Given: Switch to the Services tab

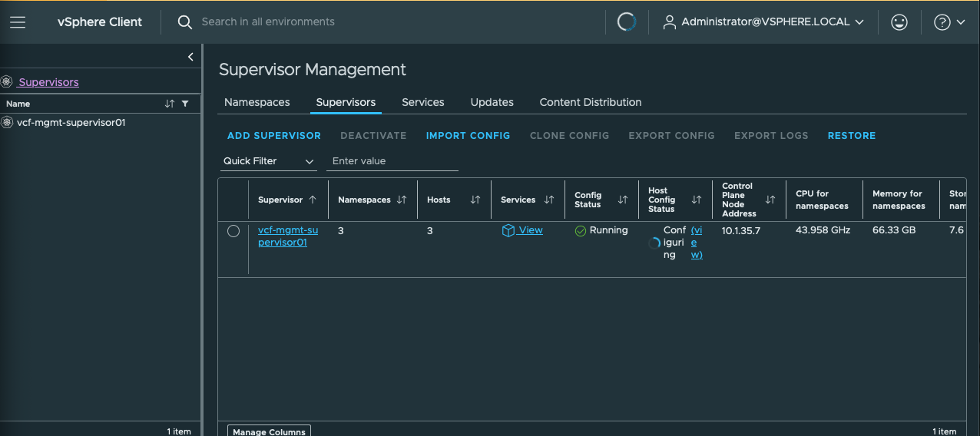Looking at the screenshot, I should click(x=423, y=102).
